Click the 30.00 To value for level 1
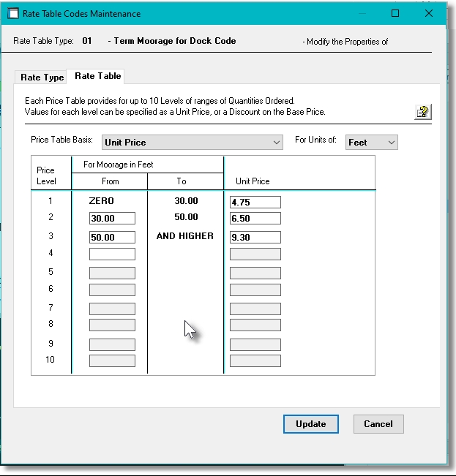The height and width of the screenshot is (476, 456). click(186, 200)
